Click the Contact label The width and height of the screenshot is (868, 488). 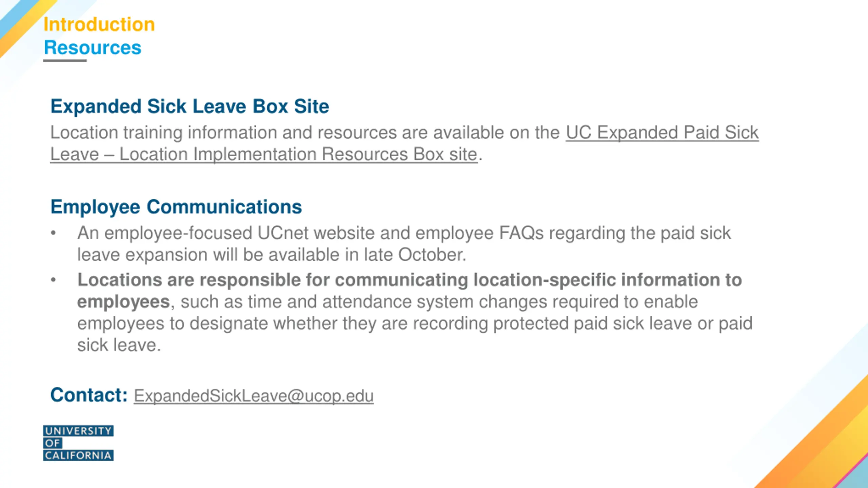click(89, 395)
